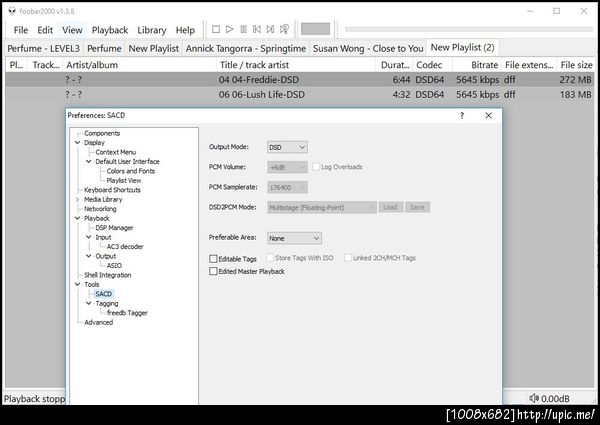Select Shell Integration tree item

coord(108,275)
